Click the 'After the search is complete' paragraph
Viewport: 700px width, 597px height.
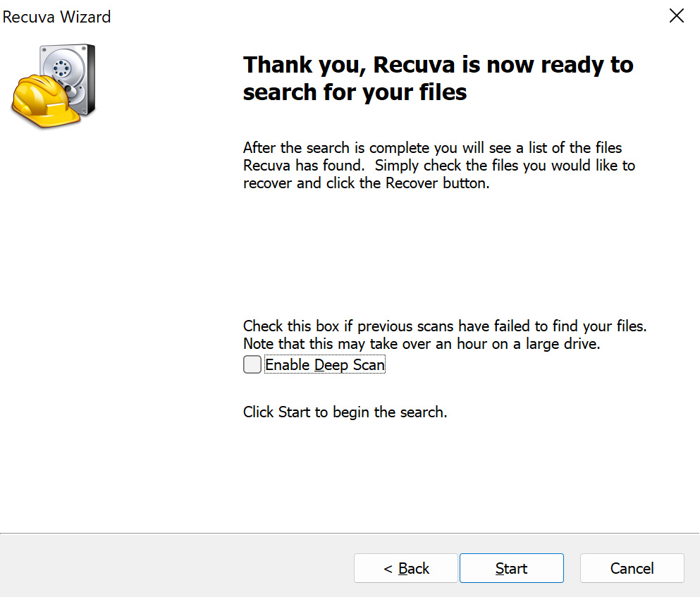coord(439,165)
